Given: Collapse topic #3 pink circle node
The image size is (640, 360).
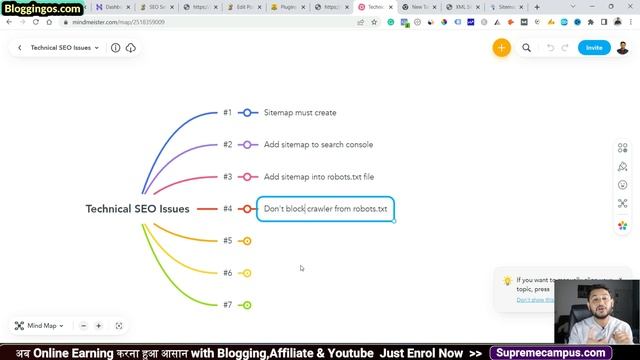Looking at the screenshot, I should click(247, 177).
